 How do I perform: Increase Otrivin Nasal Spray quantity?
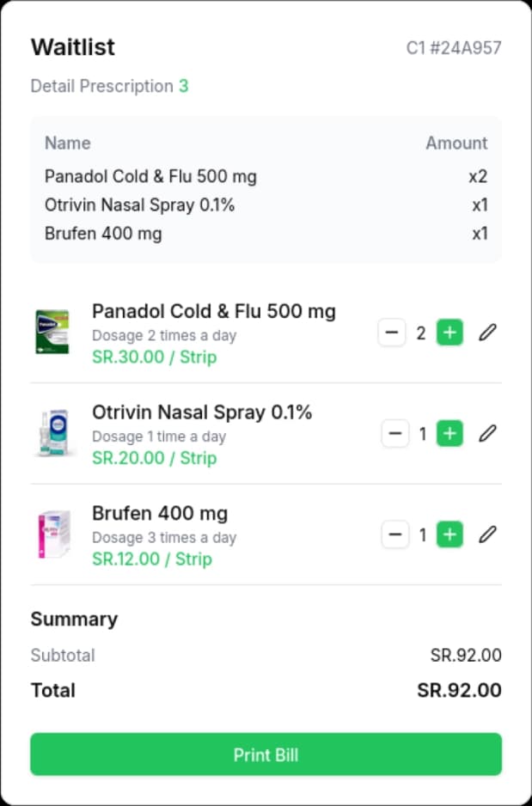point(449,434)
